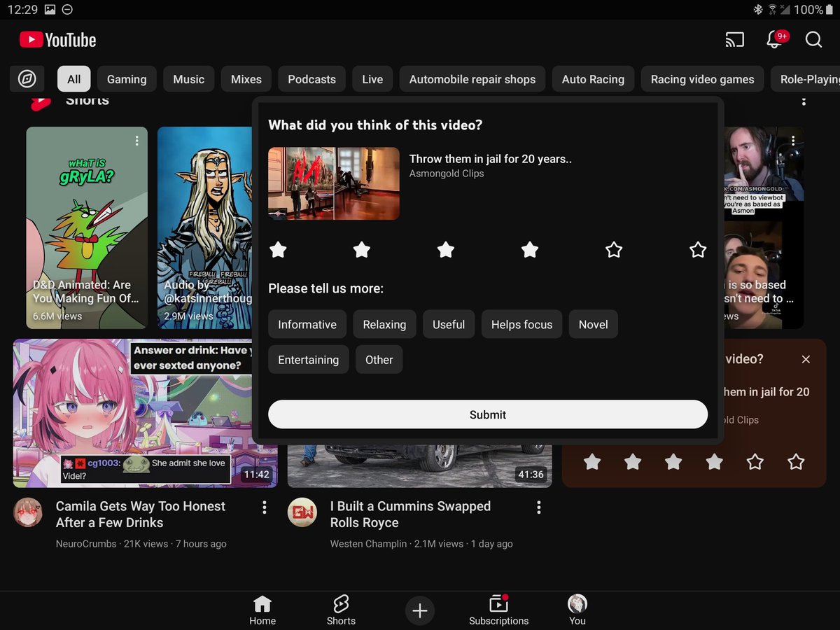Open the Explore compass icon
840x630 pixels.
tap(27, 79)
